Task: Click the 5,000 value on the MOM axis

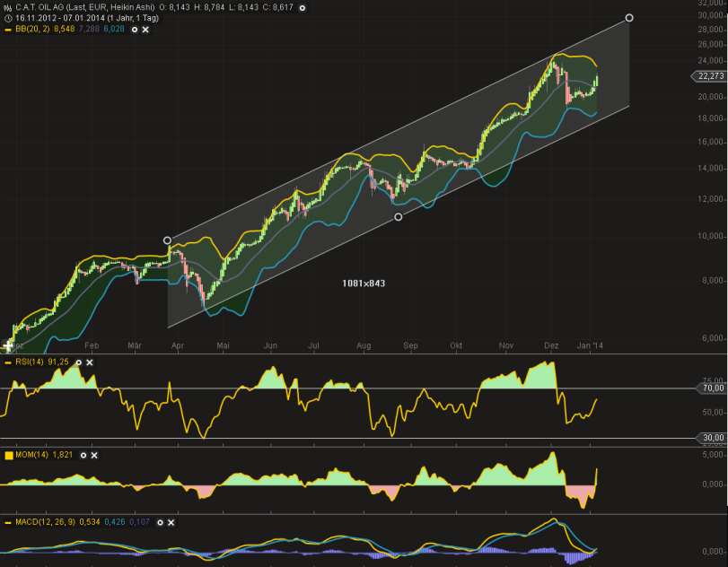Action: [713, 455]
